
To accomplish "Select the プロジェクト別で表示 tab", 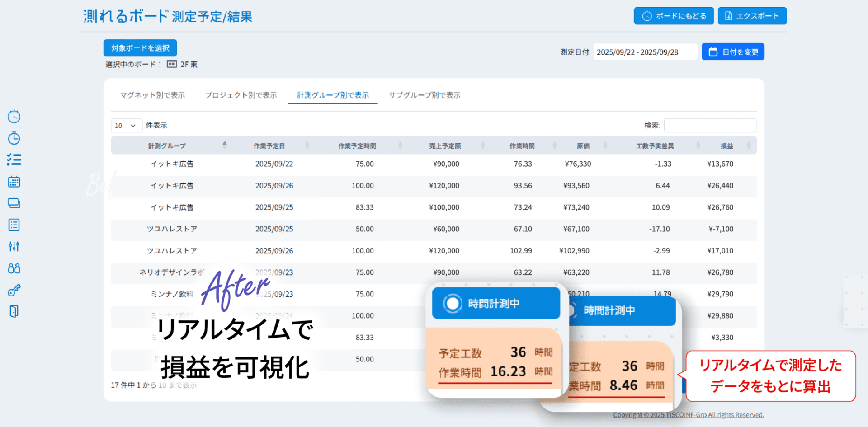I will click(241, 95).
